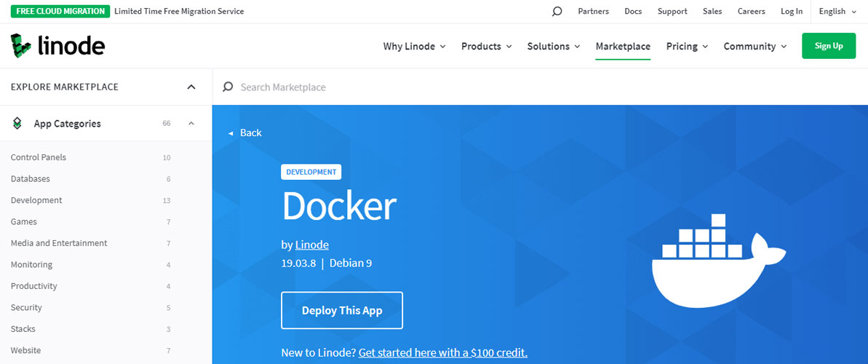Open the Sales page
Viewport: 868px width, 364px height.
point(712,11)
